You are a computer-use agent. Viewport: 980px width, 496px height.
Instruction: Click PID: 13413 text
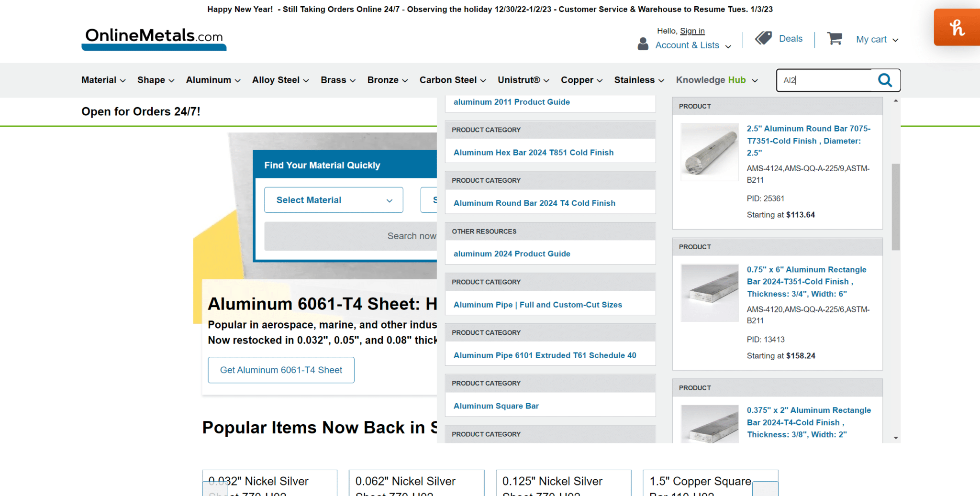point(766,340)
